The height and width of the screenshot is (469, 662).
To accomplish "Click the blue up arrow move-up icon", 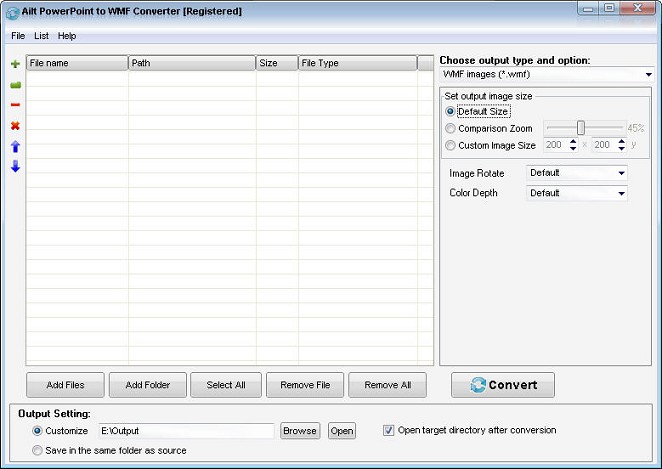I will coord(15,146).
